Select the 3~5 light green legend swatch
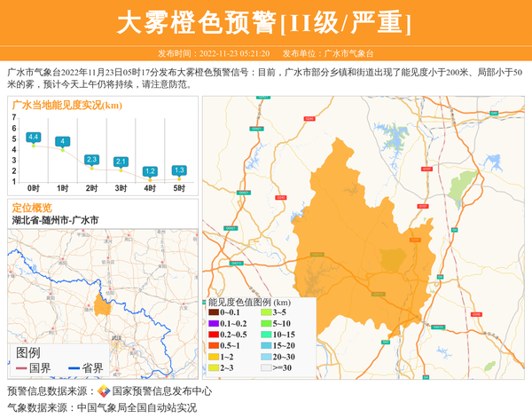532x418 pixels. [x=266, y=312]
